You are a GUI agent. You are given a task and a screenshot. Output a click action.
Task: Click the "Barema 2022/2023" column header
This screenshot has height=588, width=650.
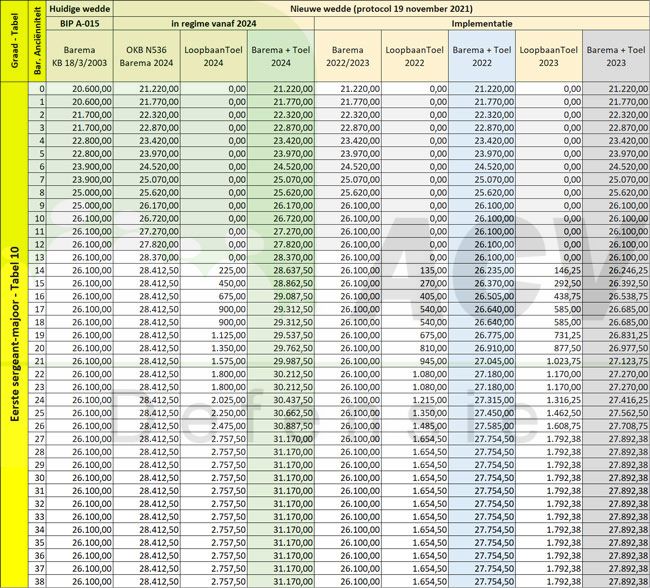click(348, 56)
